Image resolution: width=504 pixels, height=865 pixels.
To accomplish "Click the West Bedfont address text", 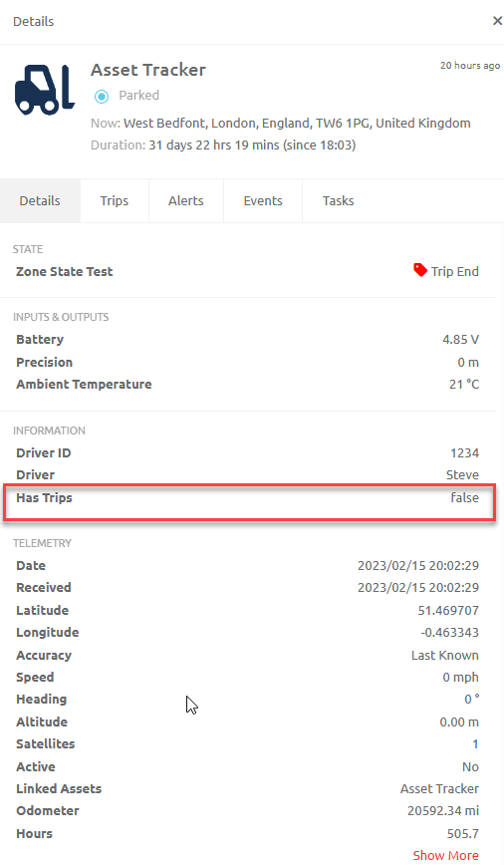I will pos(297,123).
